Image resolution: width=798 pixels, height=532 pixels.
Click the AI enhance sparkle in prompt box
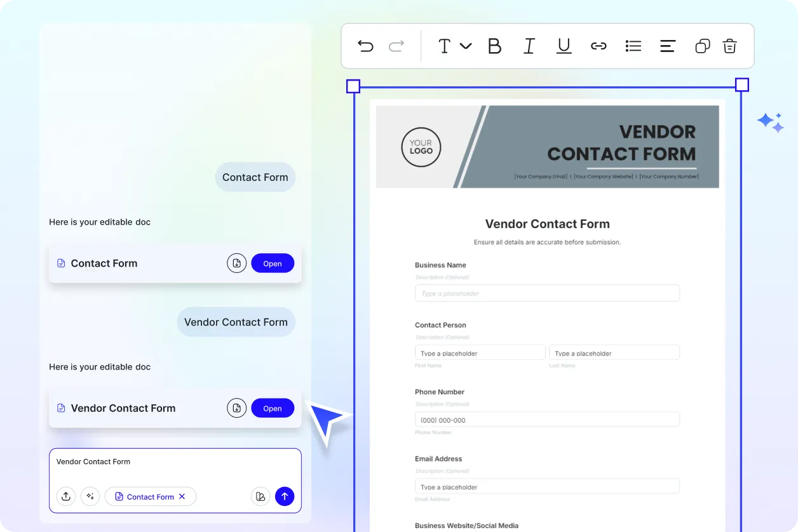pos(90,496)
